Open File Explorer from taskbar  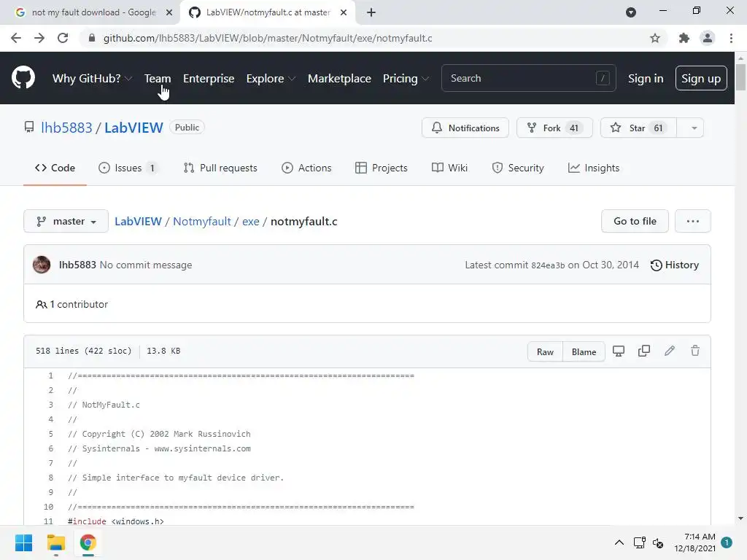click(55, 542)
